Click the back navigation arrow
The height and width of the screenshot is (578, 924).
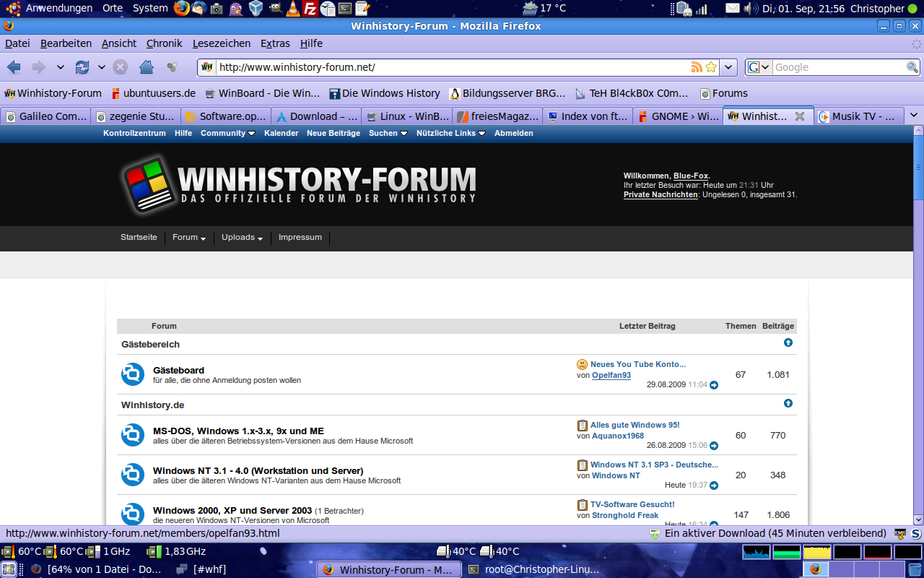click(14, 67)
